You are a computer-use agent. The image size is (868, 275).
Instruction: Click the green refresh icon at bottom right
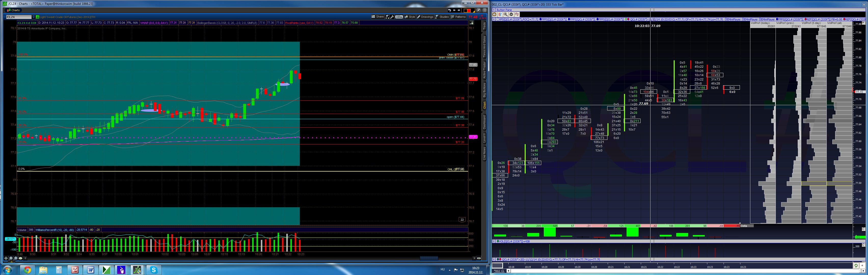click(856, 266)
